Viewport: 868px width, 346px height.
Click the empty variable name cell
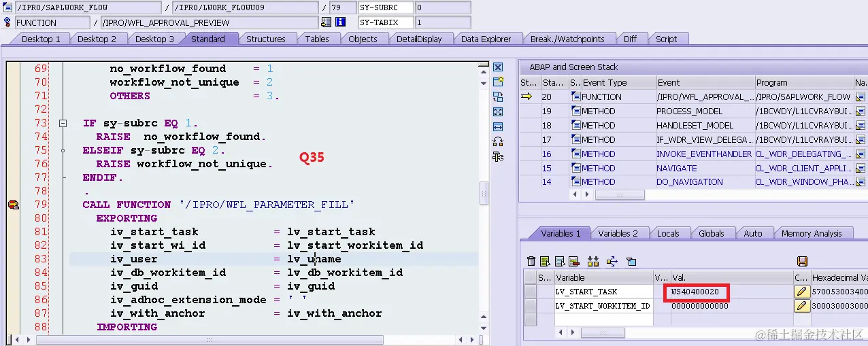[x=603, y=319]
